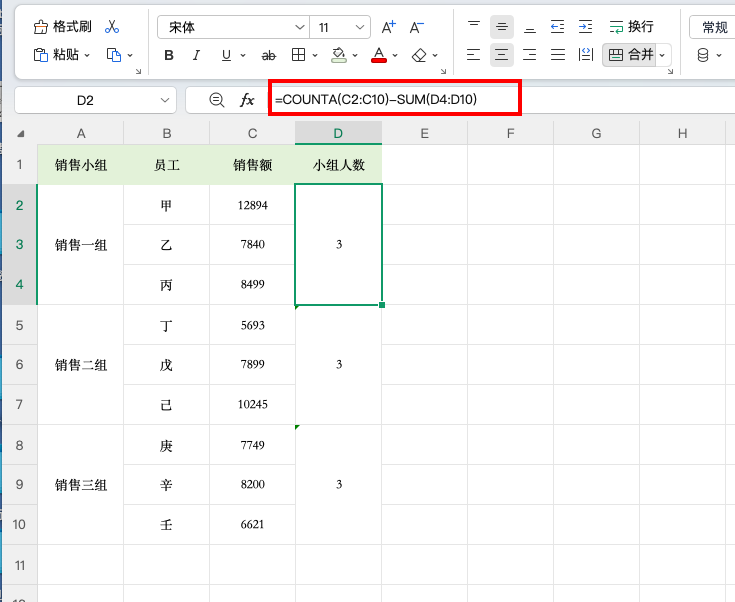Click the Clear eraser icon

point(419,55)
